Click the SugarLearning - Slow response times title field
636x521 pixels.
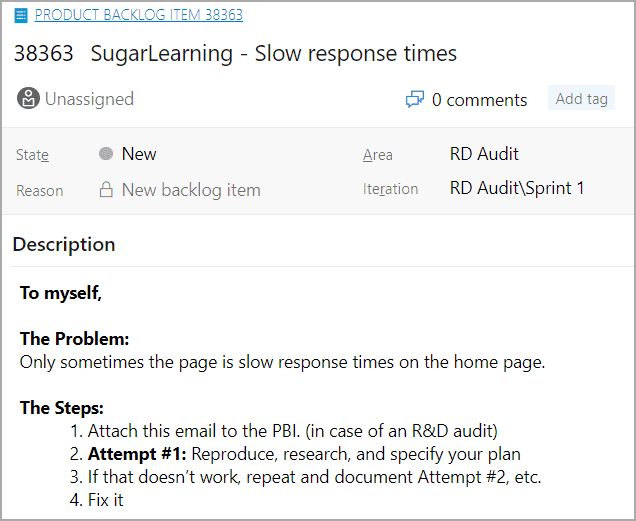point(273,54)
